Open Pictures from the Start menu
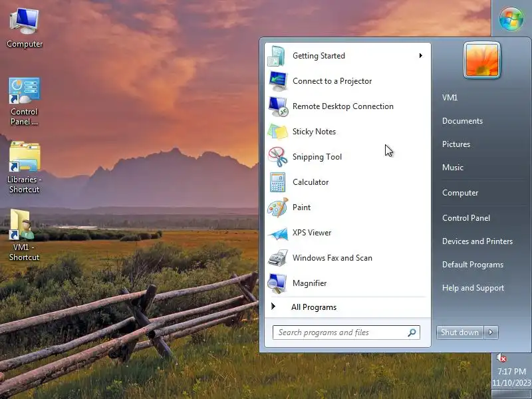The height and width of the screenshot is (399, 532). tap(456, 144)
